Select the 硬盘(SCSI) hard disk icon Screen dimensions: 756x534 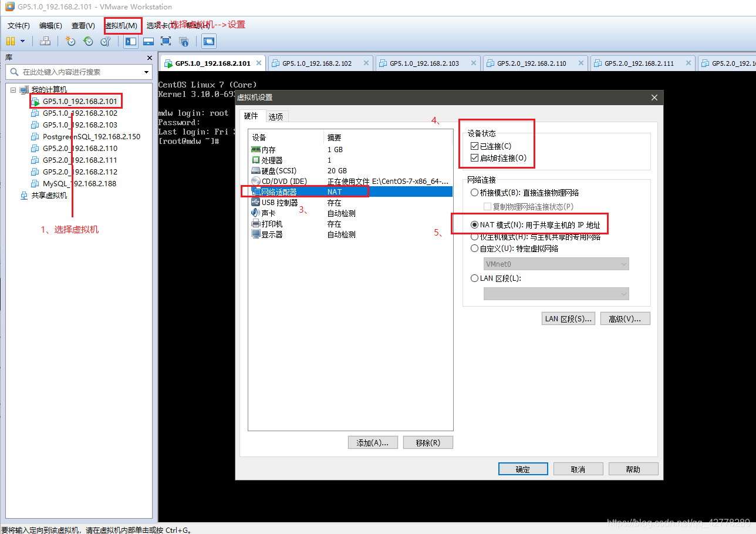[x=255, y=170]
